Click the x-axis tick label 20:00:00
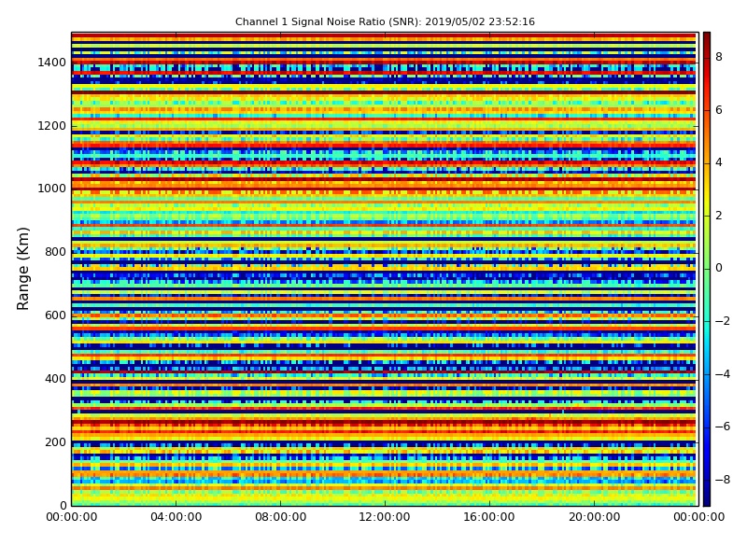Viewport: 747px width, 560px height. (594, 517)
